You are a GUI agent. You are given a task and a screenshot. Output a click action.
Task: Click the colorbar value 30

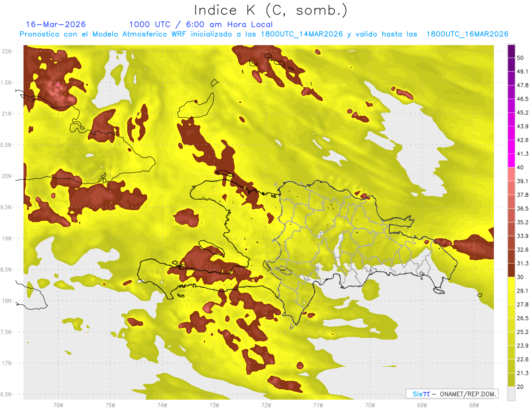(x=520, y=277)
